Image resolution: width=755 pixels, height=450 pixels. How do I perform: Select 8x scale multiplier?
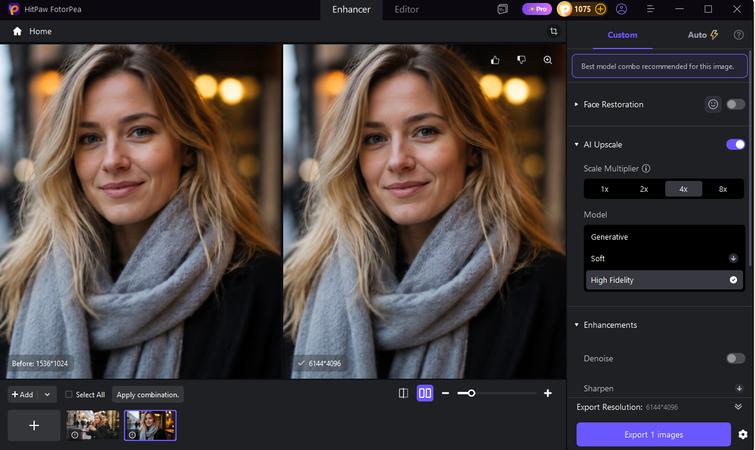(x=723, y=189)
